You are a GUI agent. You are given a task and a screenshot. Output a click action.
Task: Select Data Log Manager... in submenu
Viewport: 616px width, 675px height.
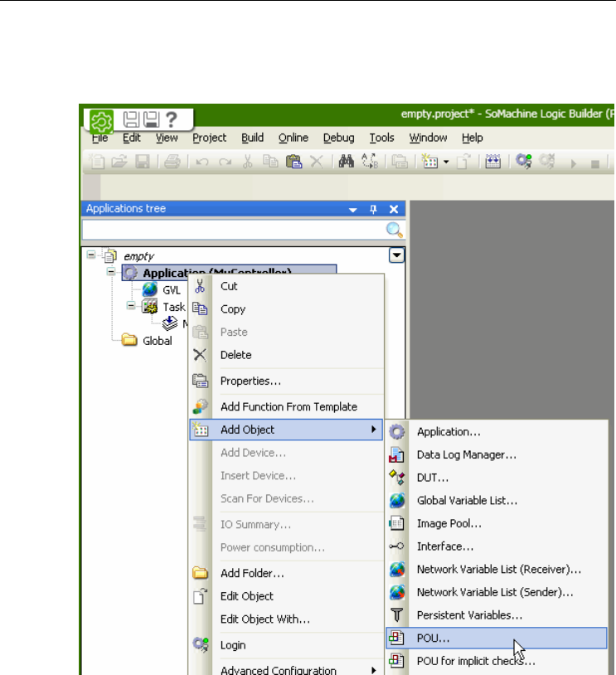click(497, 454)
